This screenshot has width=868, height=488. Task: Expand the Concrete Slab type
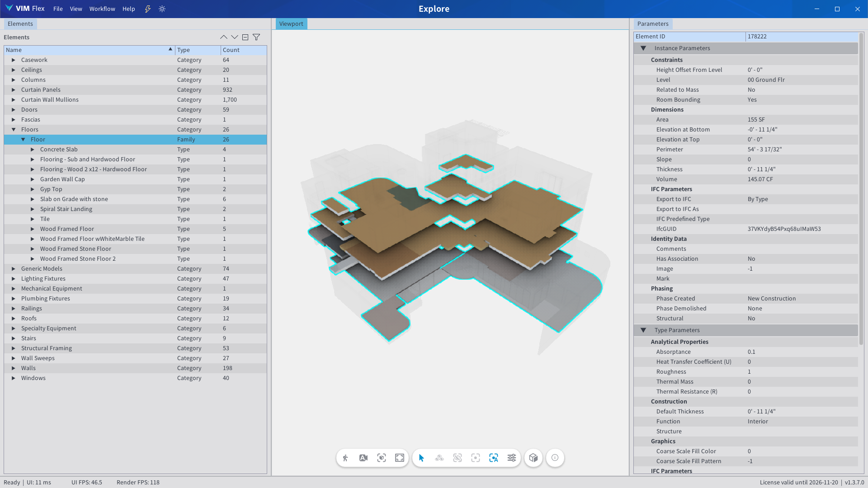tap(33, 150)
